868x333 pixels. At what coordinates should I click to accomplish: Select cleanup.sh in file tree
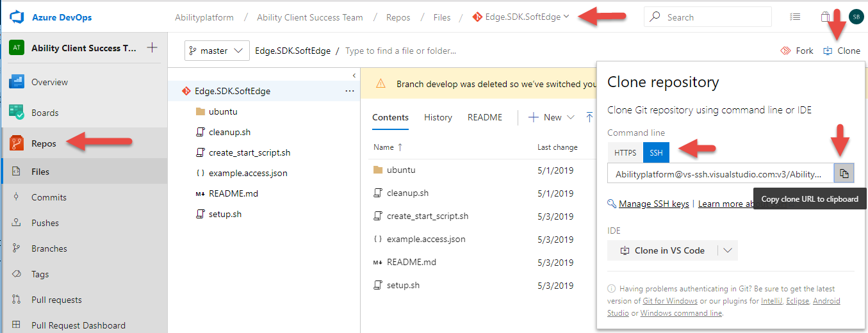[x=229, y=132]
